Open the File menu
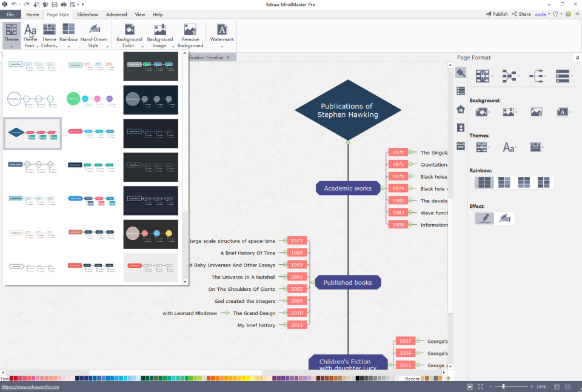 click(x=10, y=15)
